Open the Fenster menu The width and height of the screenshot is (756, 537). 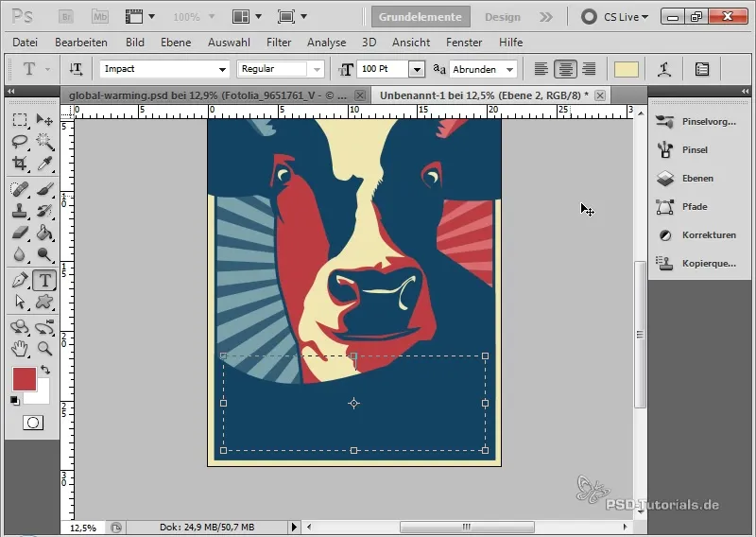coord(464,43)
